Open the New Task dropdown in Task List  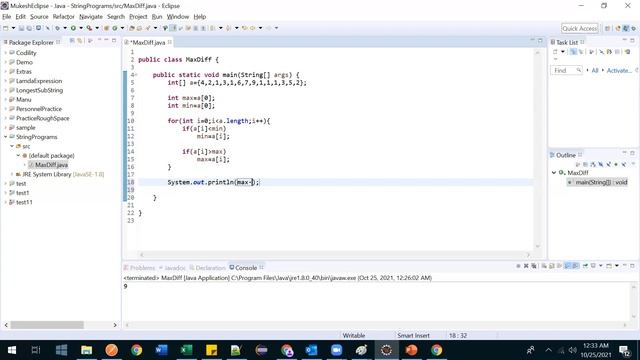click(x=563, y=52)
